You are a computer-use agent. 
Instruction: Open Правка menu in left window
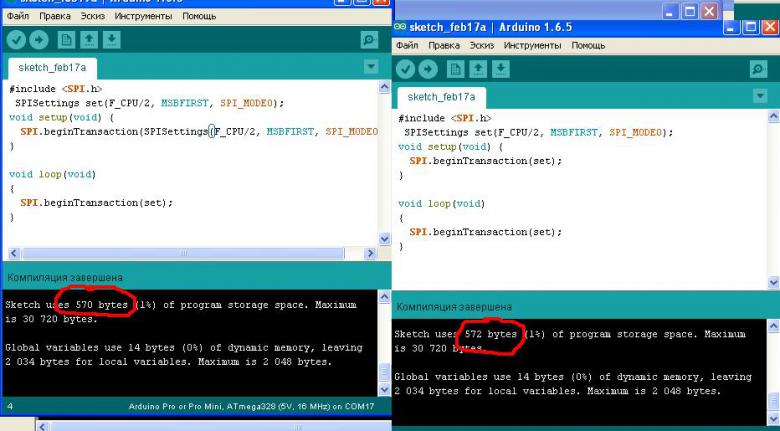coord(55,16)
